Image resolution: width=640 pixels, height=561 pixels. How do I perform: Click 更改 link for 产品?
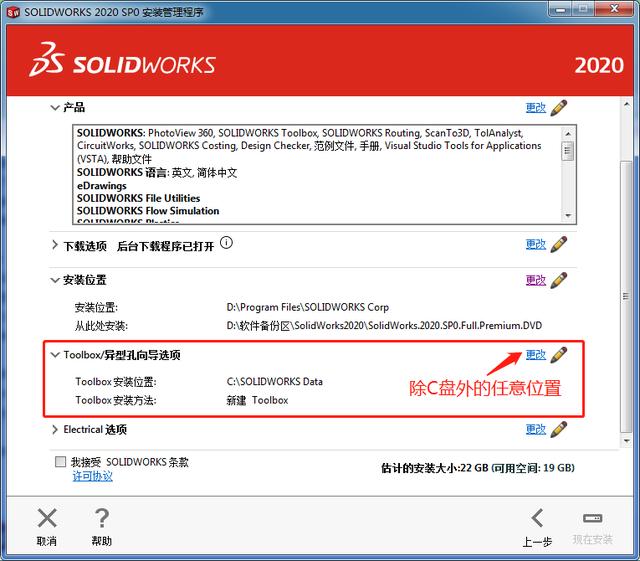[x=536, y=108]
